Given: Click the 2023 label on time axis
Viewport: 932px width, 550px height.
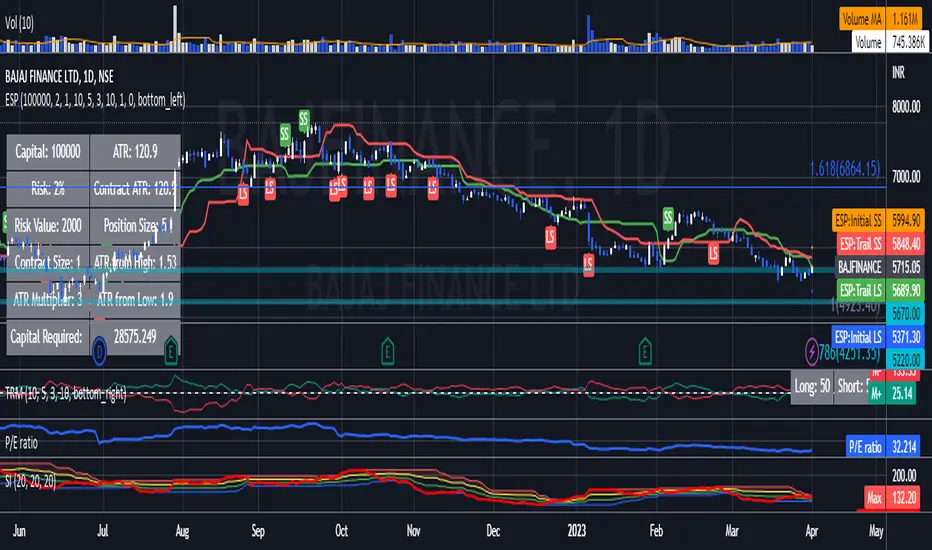Looking at the screenshot, I should [577, 530].
